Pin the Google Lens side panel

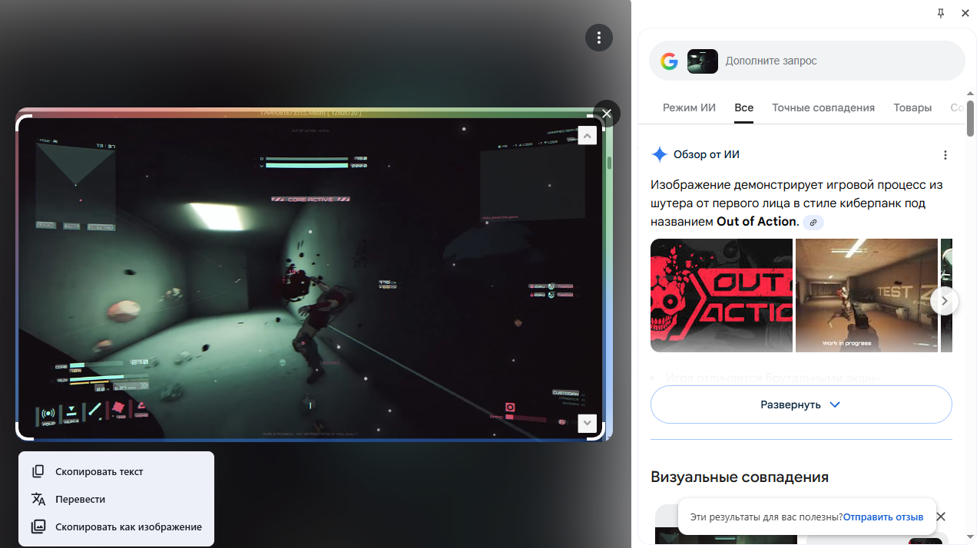(x=941, y=13)
